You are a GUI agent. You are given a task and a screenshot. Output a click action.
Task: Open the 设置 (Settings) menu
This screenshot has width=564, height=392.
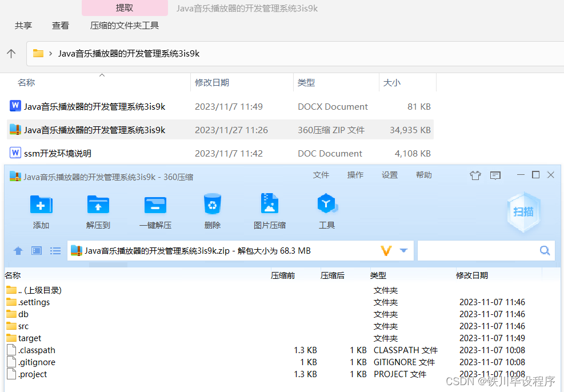pos(389,175)
